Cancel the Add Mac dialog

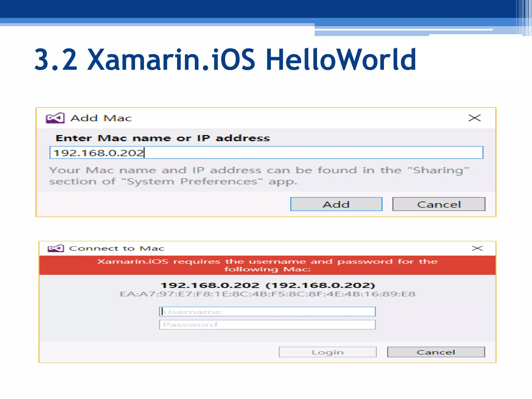tap(439, 204)
